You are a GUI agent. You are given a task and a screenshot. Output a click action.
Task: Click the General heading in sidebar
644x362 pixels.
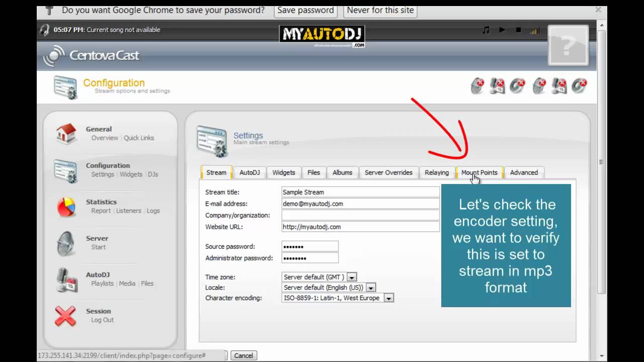[99, 129]
